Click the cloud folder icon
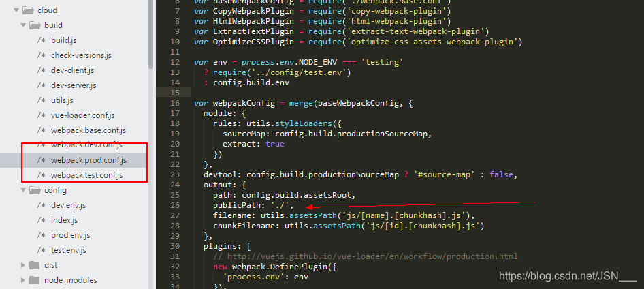644x289 pixels. 27,10
